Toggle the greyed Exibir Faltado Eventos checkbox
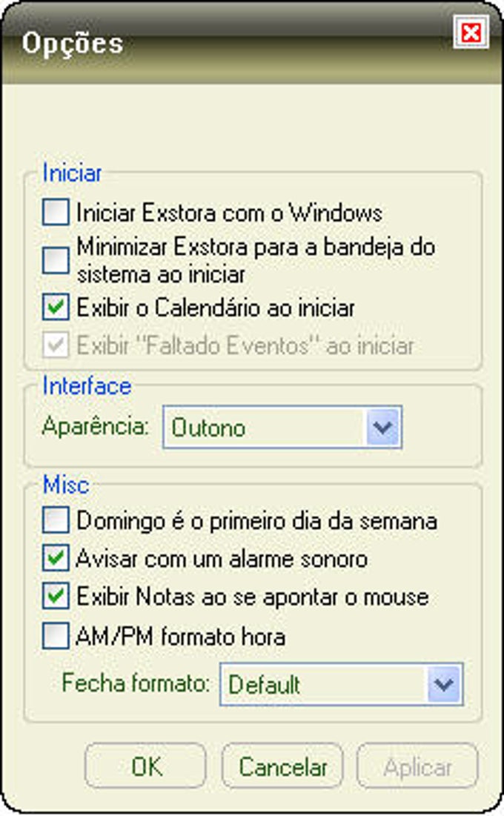This screenshot has width=504, height=816. (x=56, y=345)
